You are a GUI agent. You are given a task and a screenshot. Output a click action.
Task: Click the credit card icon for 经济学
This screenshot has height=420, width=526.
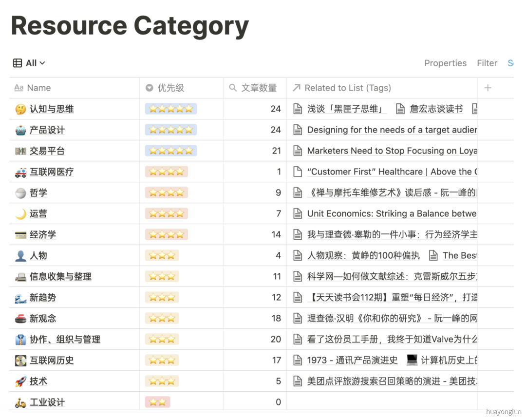tap(20, 235)
